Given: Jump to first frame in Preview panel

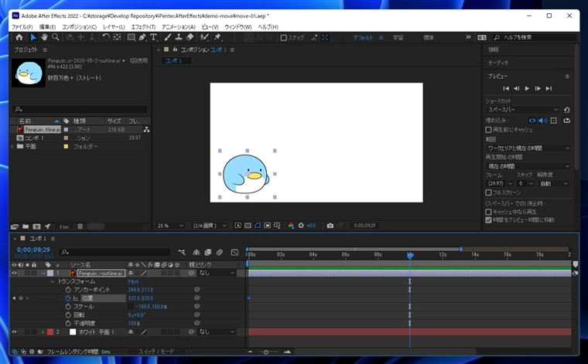Looking at the screenshot, I should coord(506,88).
